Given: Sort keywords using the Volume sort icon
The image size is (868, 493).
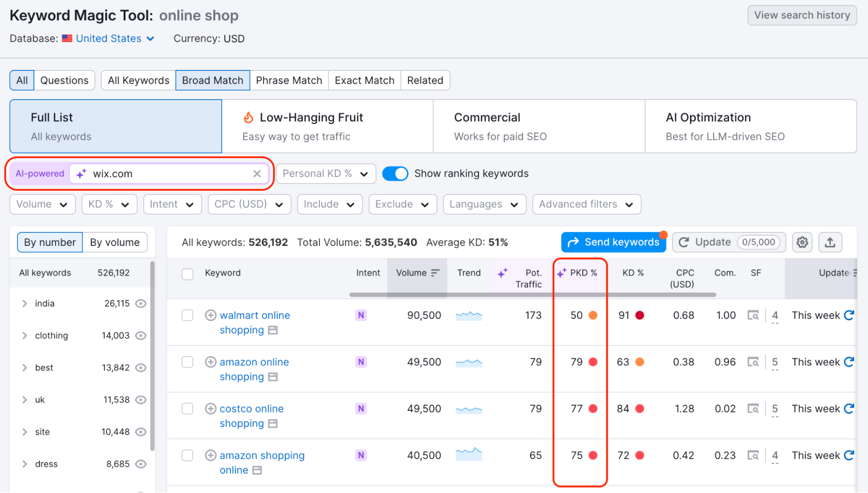Looking at the screenshot, I should pos(435,273).
